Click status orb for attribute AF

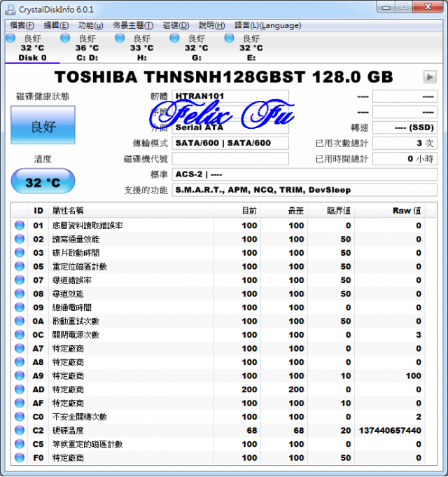(x=20, y=403)
